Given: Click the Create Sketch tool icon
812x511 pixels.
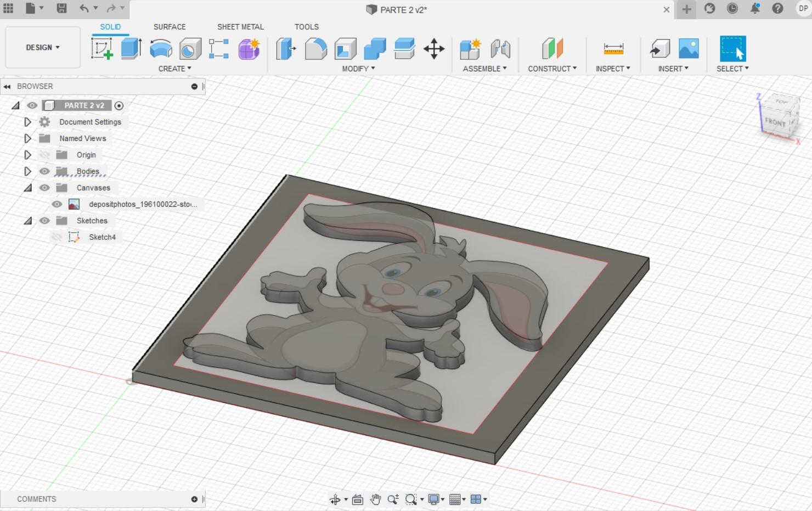Looking at the screenshot, I should point(102,48).
